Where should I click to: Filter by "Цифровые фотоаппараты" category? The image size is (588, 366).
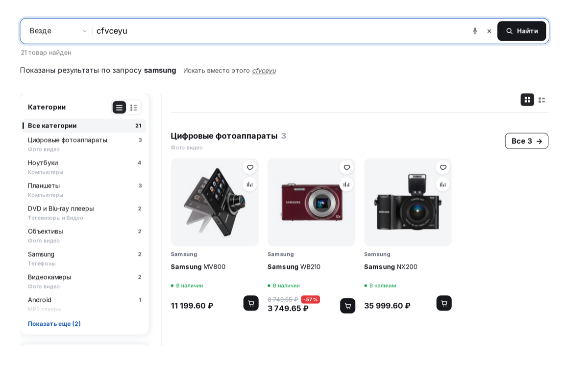[84, 144]
